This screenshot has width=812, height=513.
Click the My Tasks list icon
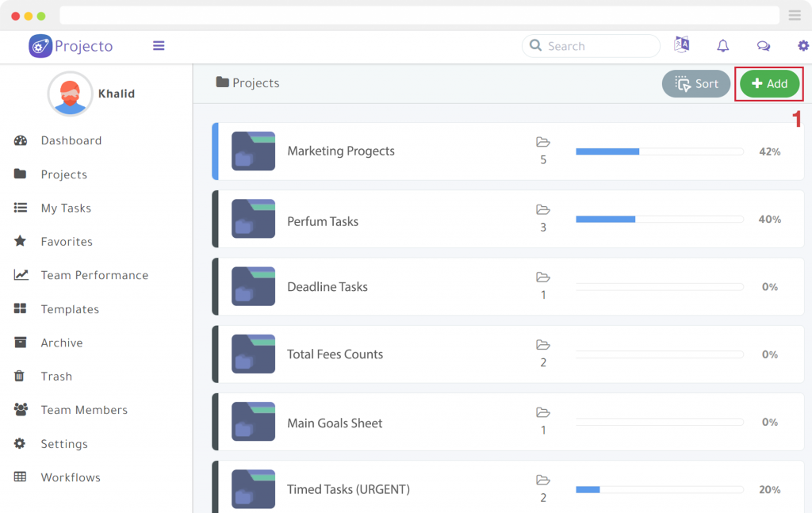point(20,208)
